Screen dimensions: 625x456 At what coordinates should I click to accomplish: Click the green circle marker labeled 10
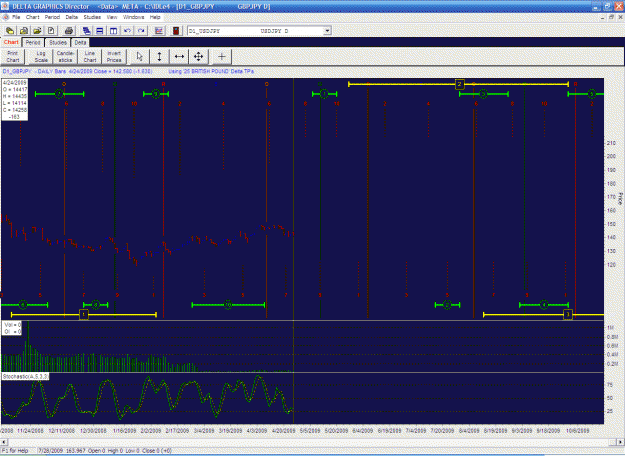click(228, 305)
